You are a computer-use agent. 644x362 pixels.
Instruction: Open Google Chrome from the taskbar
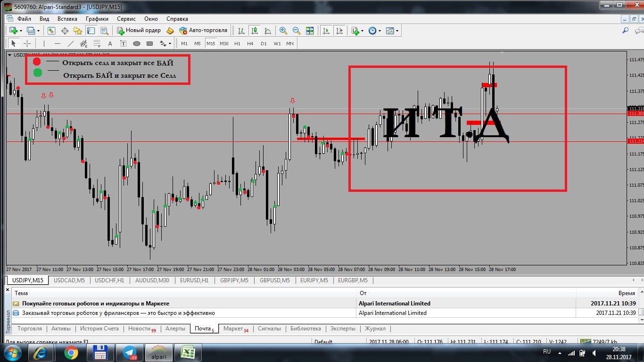(71, 353)
